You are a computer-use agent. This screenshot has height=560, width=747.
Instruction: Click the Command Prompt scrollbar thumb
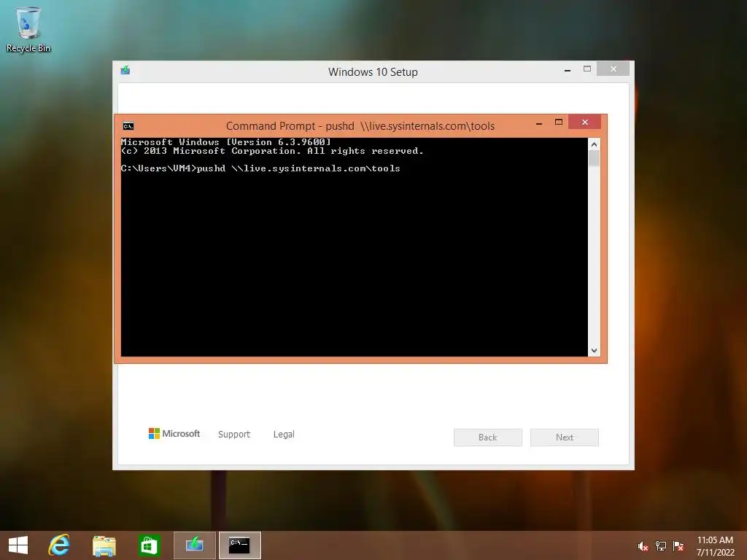pyautogui.click(x=594, y=158)
